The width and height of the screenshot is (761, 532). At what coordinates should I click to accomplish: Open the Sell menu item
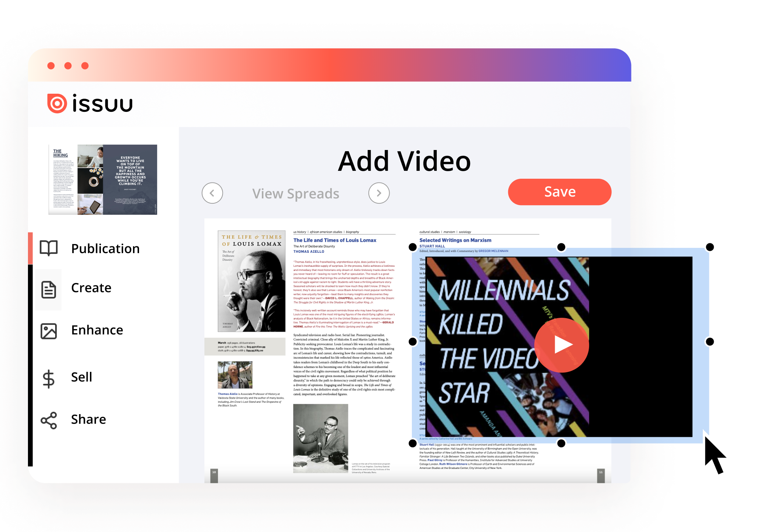[82, 377]
